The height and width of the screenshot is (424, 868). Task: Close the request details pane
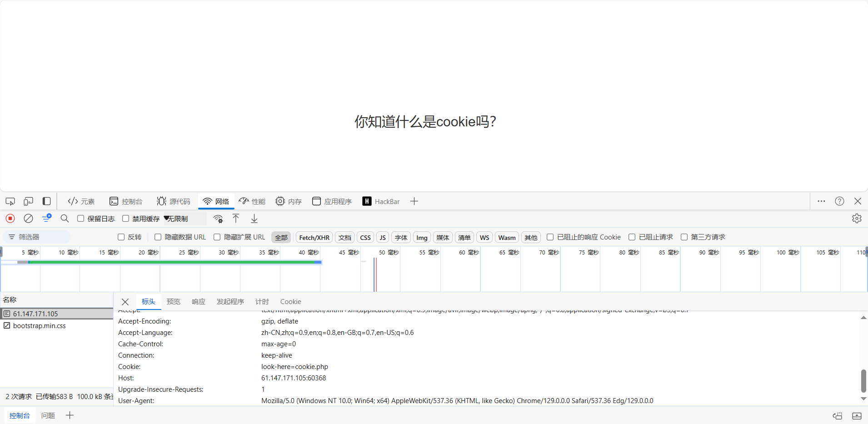pyautogui.click(x=125, y=302)
